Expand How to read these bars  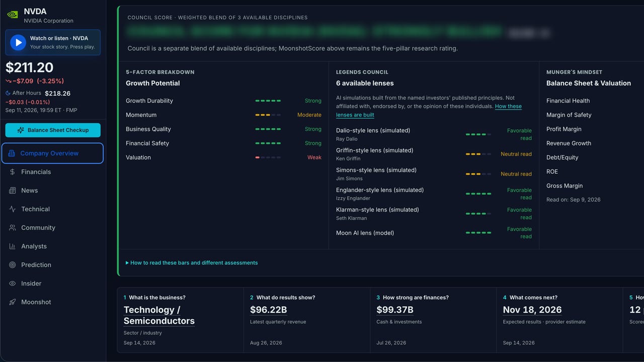tap(192, 263)
